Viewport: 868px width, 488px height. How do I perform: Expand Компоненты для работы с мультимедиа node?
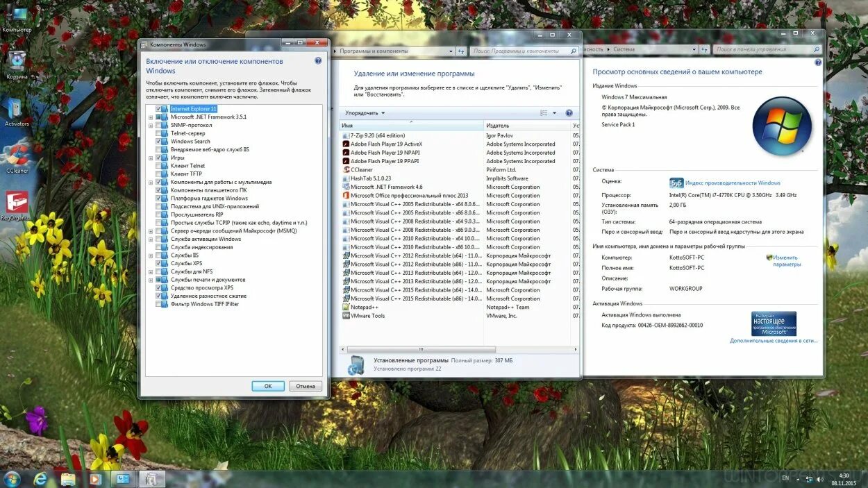(x=151, y=182)
